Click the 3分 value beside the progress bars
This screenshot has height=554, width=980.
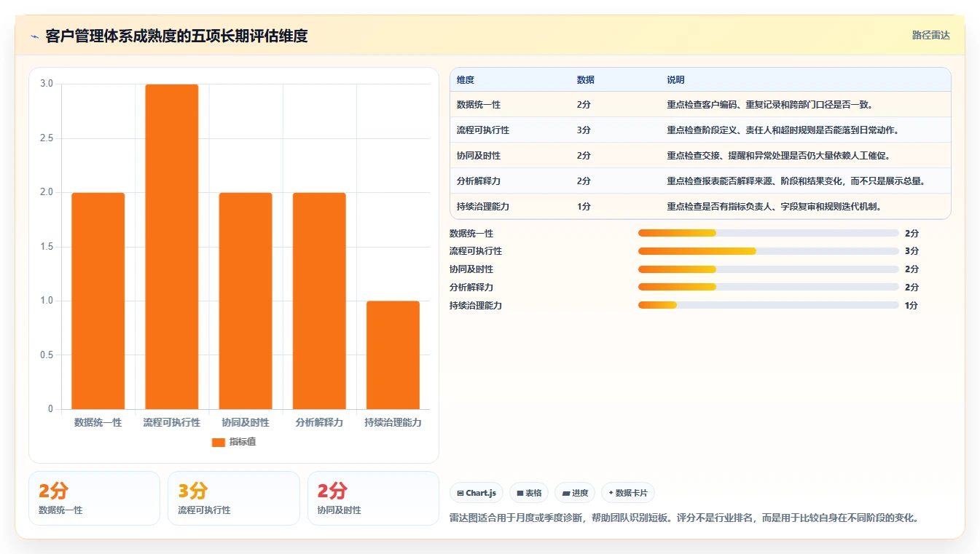point(912,251)
